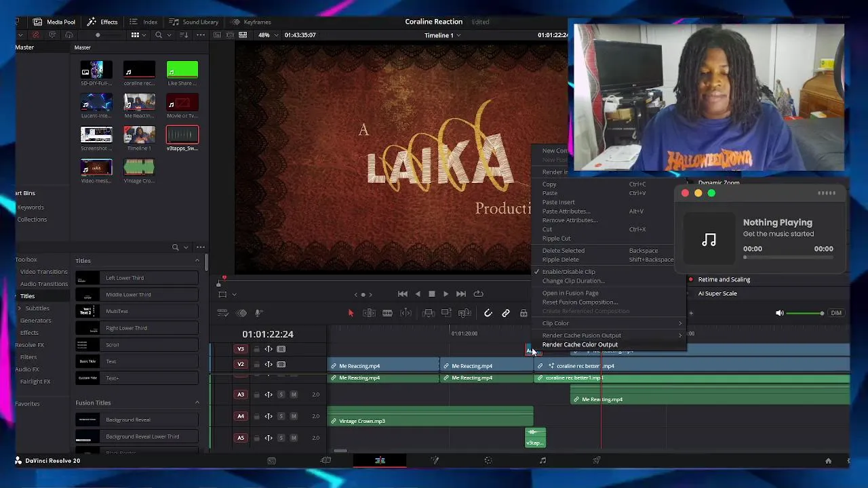
Task: Open media pool three-dot options menu
Action: coord(201,35)
